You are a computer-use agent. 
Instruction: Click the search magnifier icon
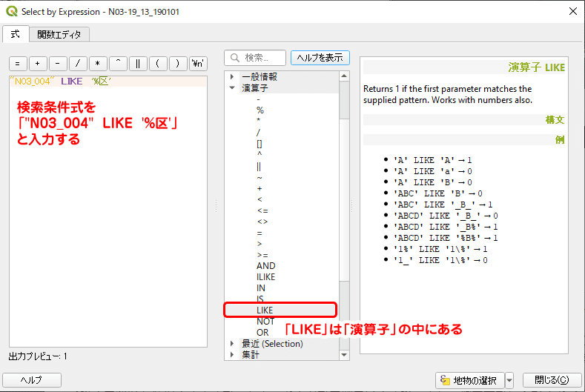point(235,58)
